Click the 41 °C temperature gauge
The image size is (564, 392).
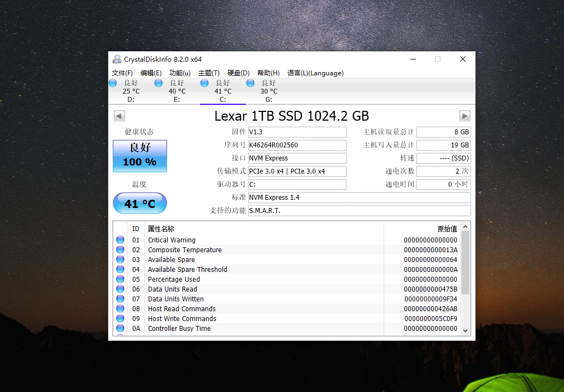pyautogui.click(x=139, y=203)
